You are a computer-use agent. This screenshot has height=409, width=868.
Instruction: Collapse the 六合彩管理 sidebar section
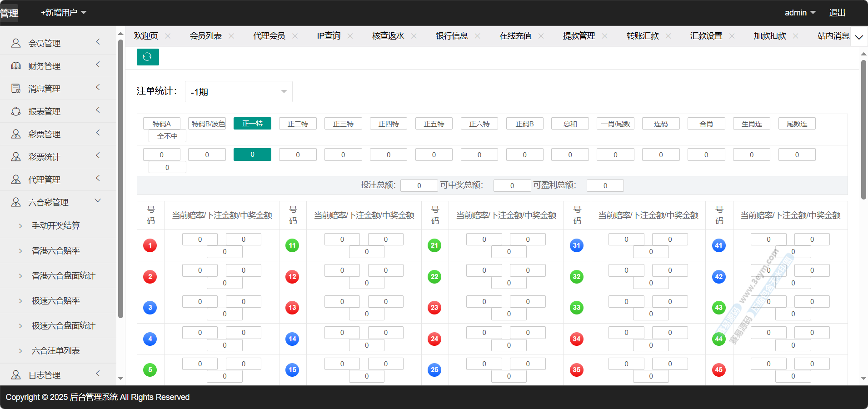click(x=98, y=201)
